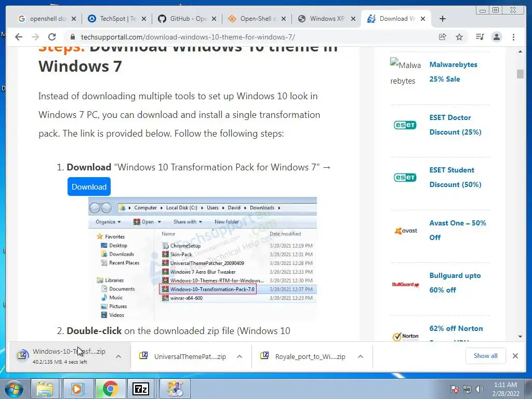Open the ESET Student Discount link
The height and width of the screenshot is (399, 532).
tap(455, 177)
